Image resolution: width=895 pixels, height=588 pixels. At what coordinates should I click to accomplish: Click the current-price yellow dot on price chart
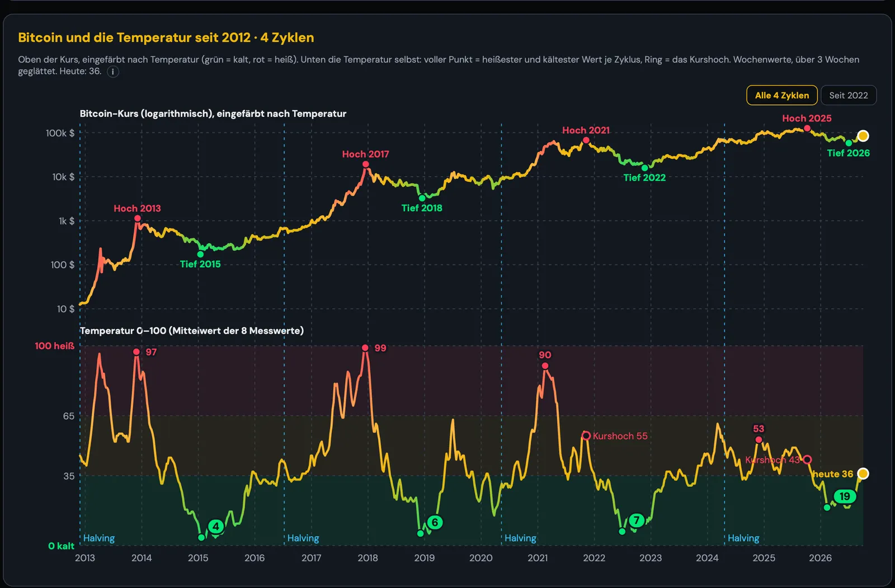pyautogui.click(x=863, y=136)
